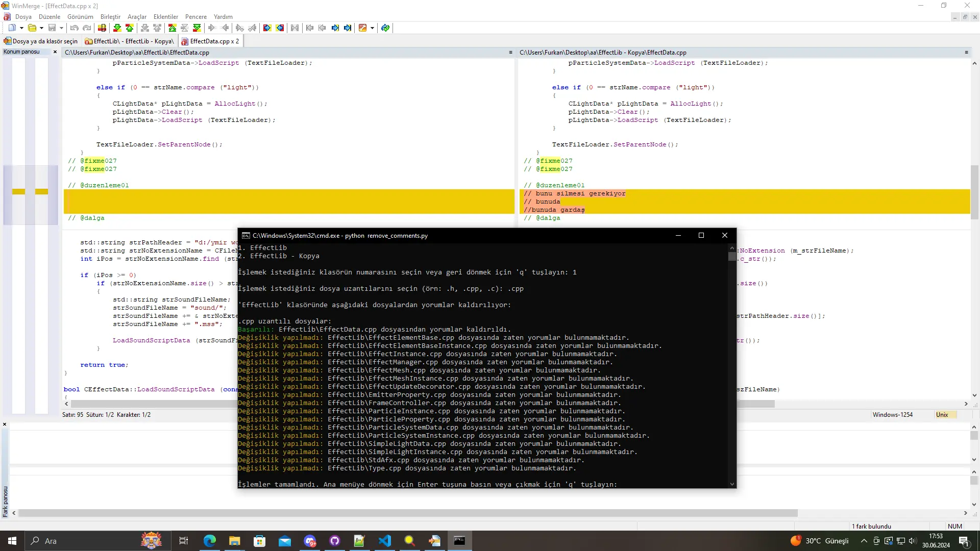Open the right pane header menu
The height and width of the screenshot is (551, 980).
pos(966,53)
